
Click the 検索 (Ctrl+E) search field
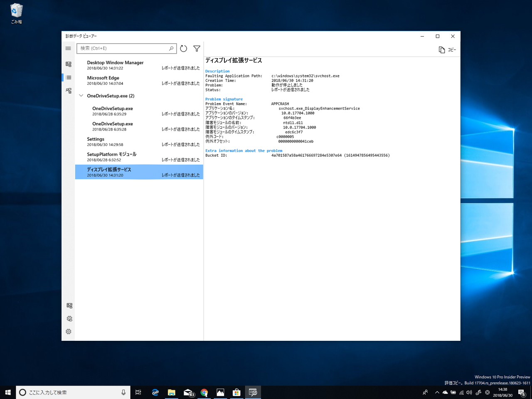coord(123,49)
